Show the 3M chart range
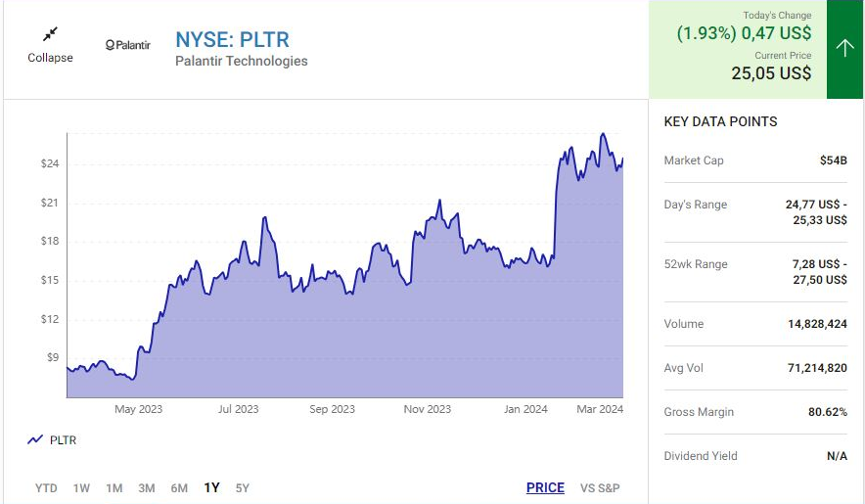This screenshot has height=504, width=865. click(x=146, y=488)
